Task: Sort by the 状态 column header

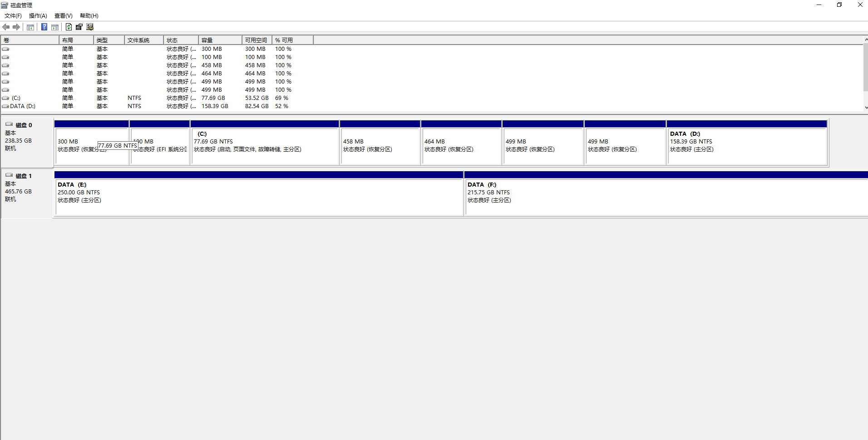Action: [x=181, y=40]
